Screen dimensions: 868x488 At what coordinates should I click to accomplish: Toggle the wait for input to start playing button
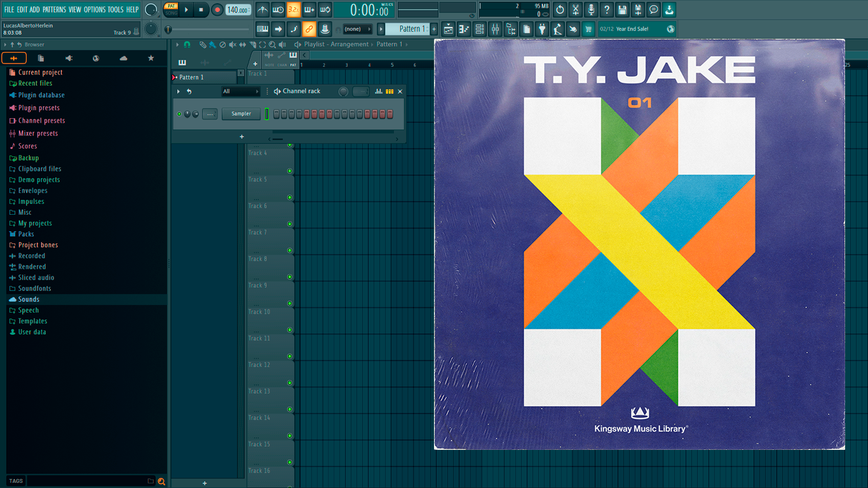pyautogui.click(x=278, y=10)
